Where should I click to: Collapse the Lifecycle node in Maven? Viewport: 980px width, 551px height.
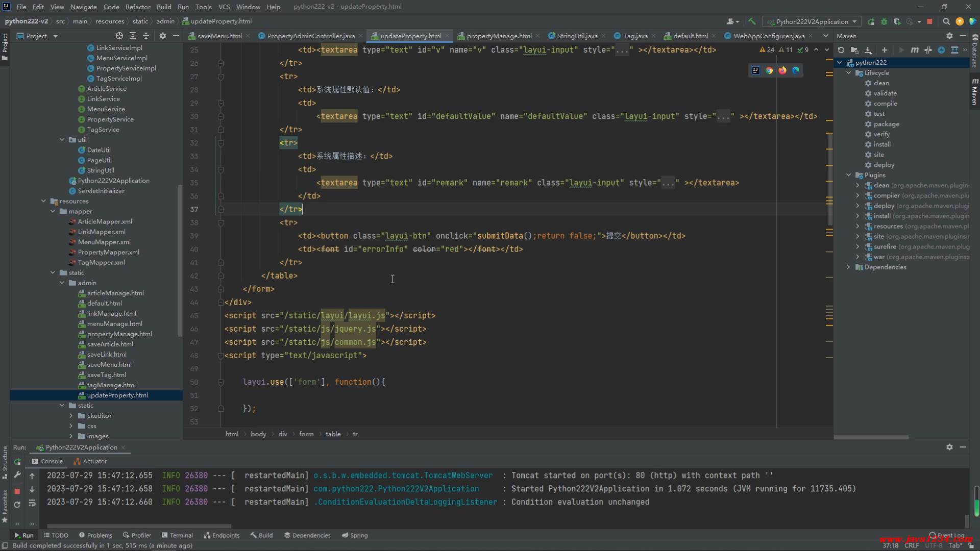[849, 73]
